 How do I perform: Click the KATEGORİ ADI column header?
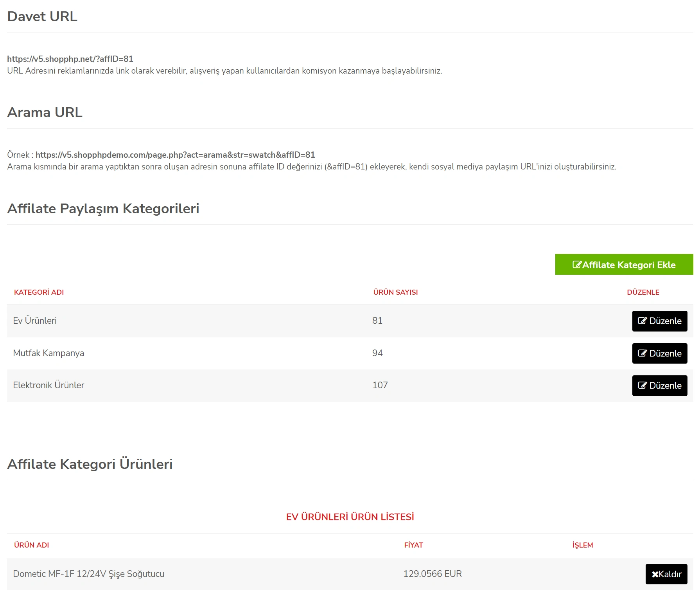pyautogui.click(x=39, y=292)
